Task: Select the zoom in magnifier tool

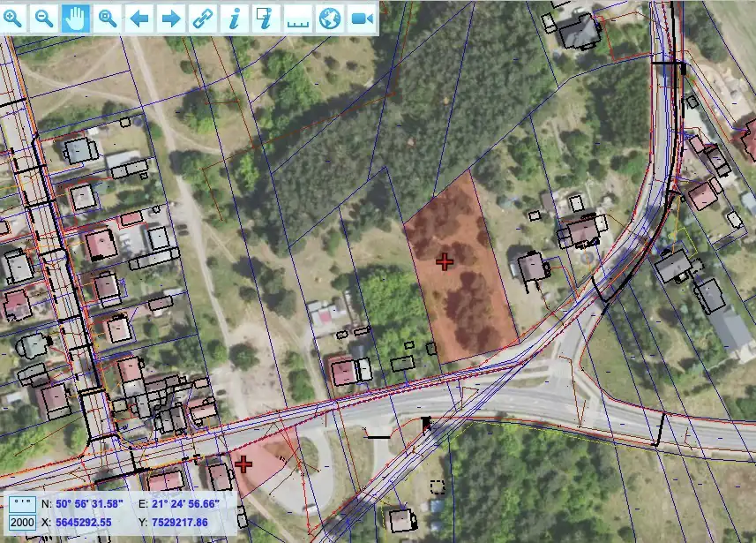Action: pos(14,18)
